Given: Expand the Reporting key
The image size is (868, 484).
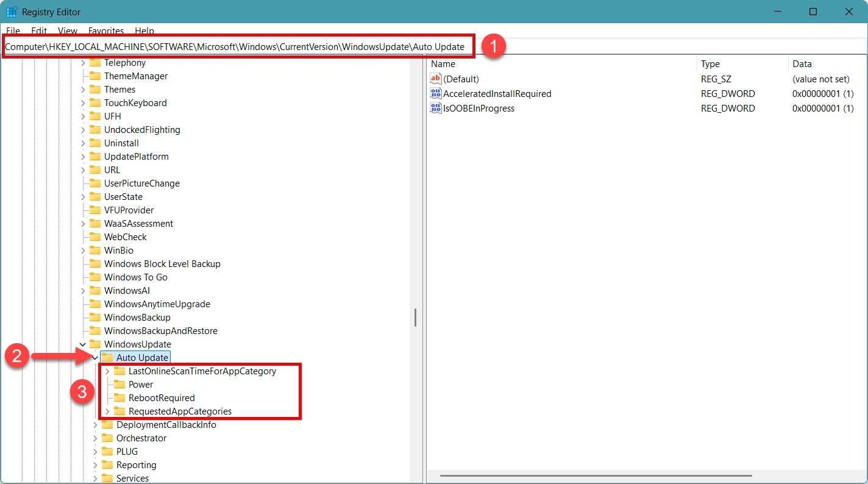Looking at the screenshot, I should tap(95, 465).
